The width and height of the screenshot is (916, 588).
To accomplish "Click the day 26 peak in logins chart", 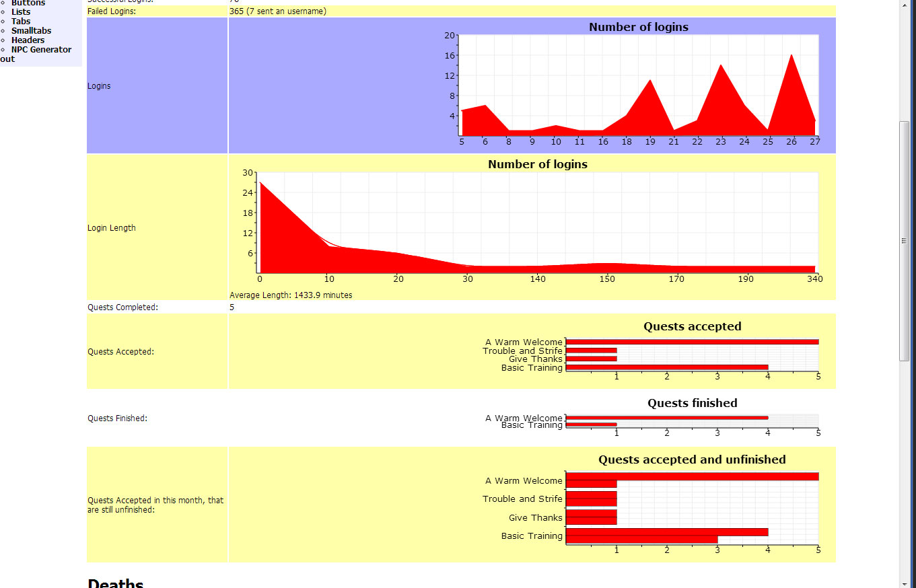I will (x=791, y=55).
